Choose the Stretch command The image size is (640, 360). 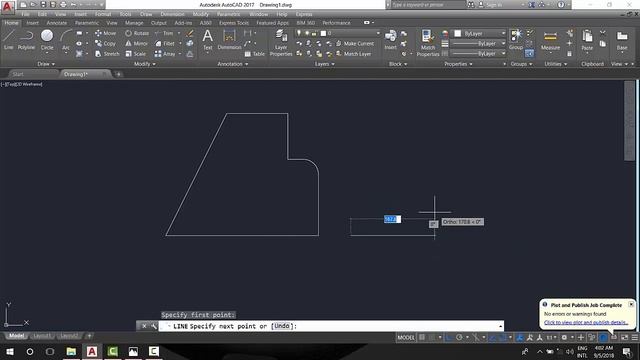point(107,53)
